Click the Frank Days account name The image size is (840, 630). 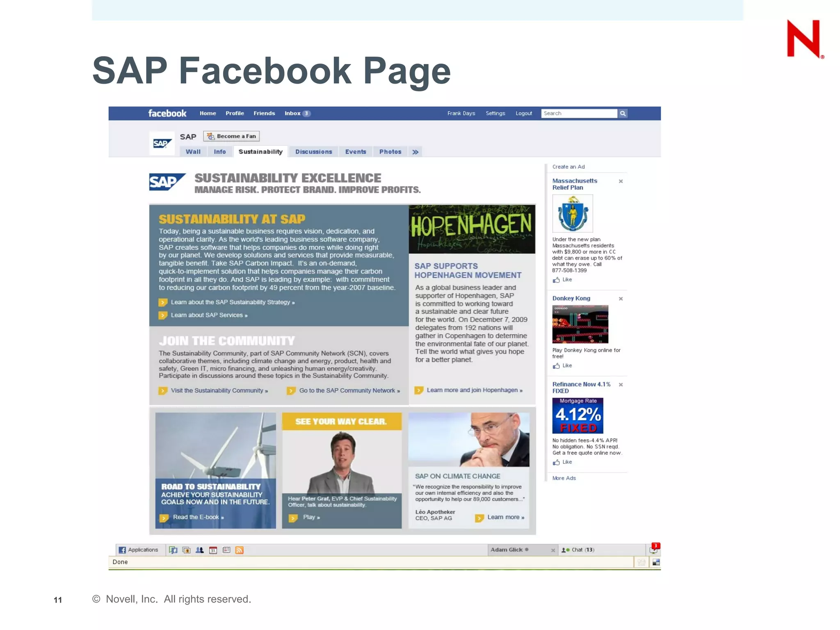[x=461, y=113]
